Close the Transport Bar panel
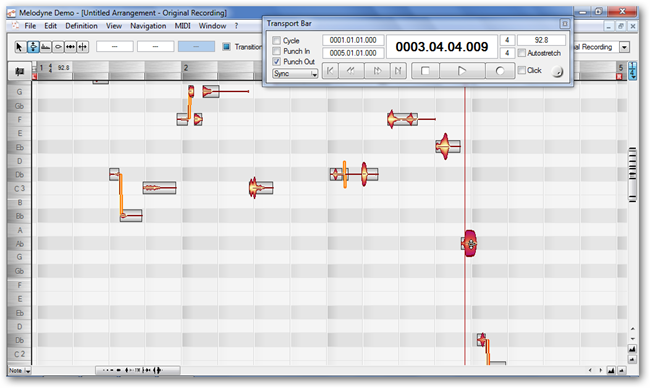650x388 pixels. click(x=564, y=24)
